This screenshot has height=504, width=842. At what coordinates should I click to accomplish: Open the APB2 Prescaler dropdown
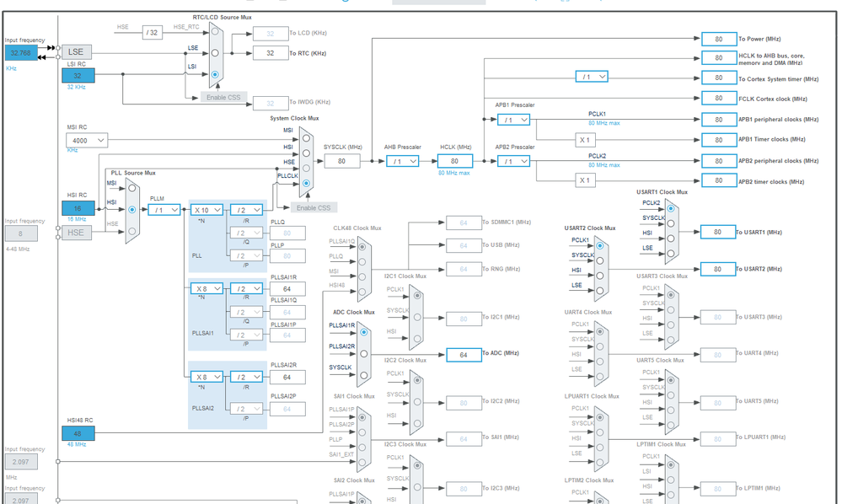[513, 161]
